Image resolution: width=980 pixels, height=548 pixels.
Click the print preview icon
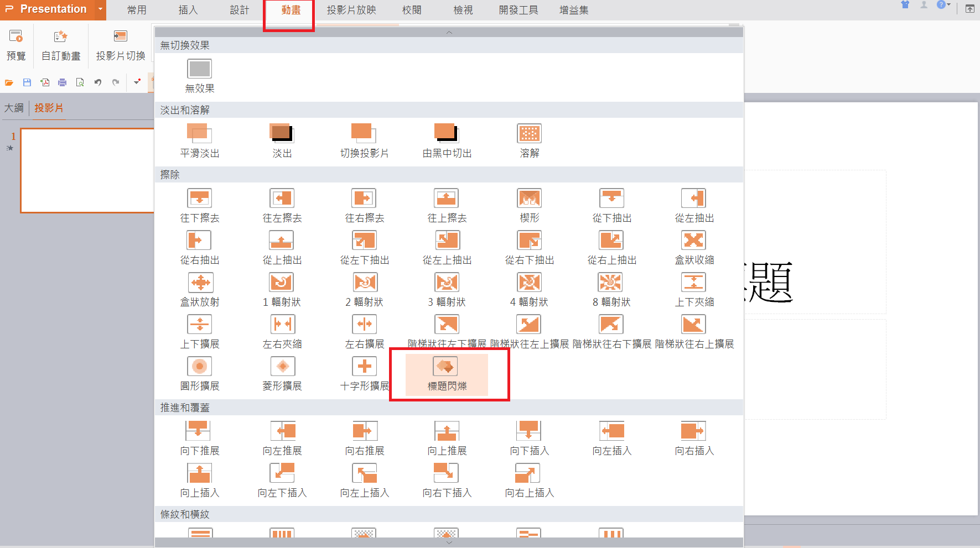pos(80,82)
